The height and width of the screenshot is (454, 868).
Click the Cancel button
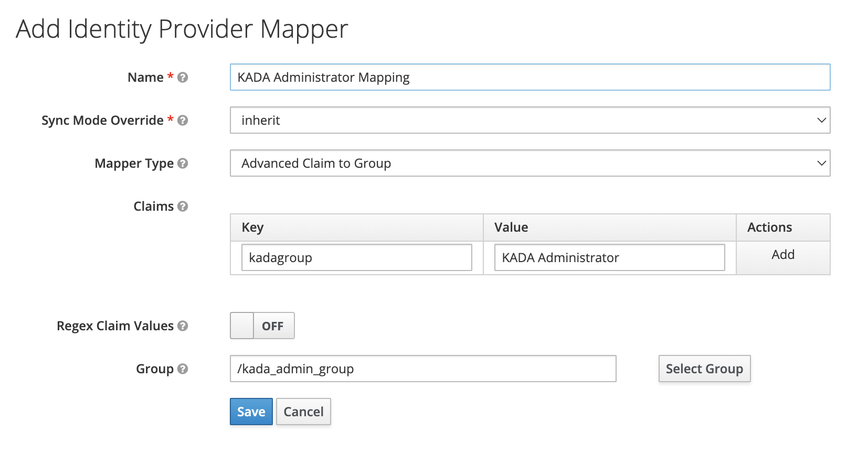pyautogui.click(x=303, y=412)
